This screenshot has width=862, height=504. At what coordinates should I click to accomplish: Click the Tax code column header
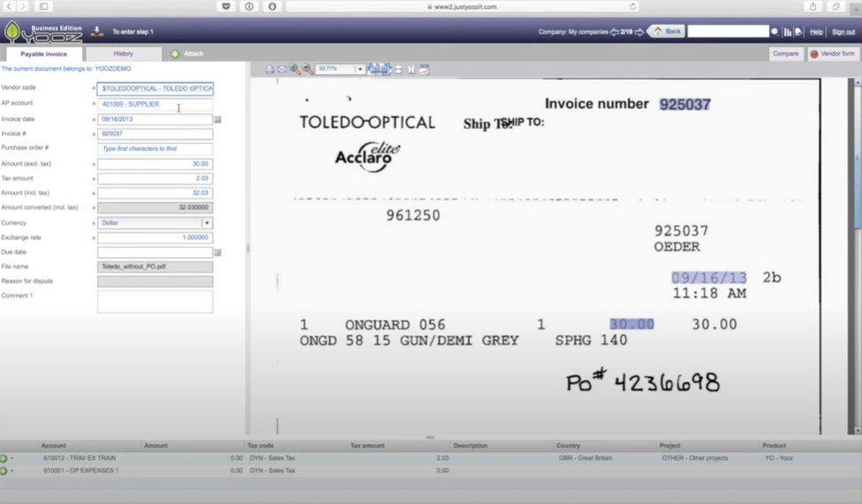pos(260,445)
